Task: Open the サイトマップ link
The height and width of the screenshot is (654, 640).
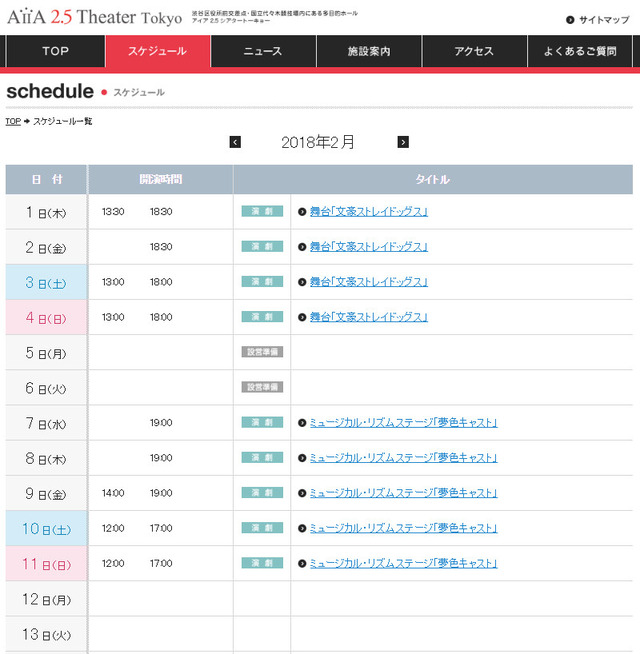Action: coord(604,20)
